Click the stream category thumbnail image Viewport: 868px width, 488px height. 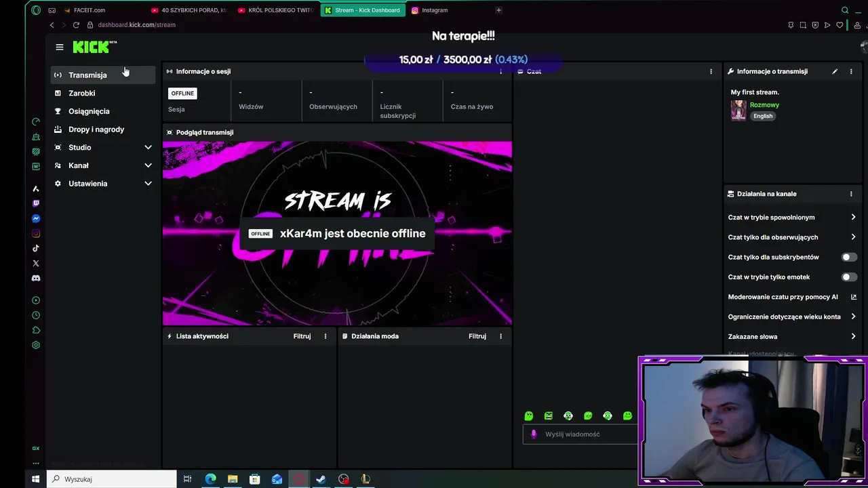[738, 110]
